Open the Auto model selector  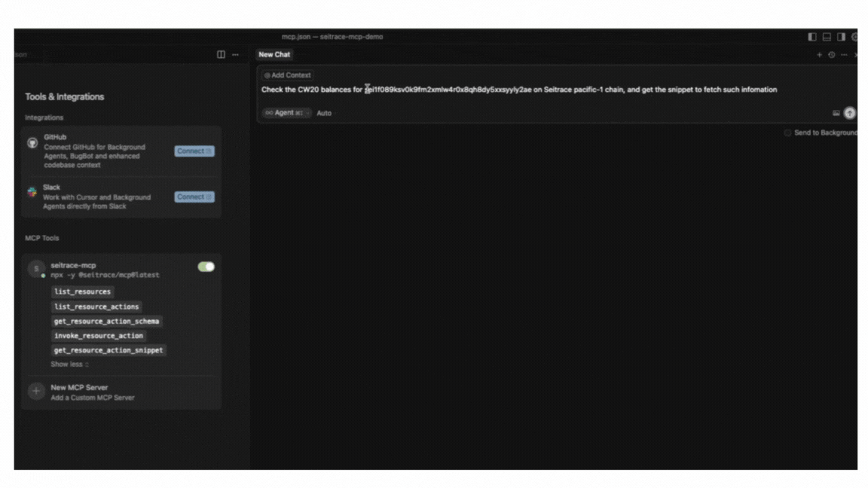click(x=324, y=113)
